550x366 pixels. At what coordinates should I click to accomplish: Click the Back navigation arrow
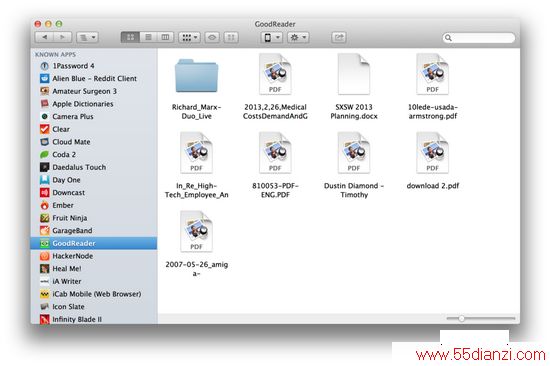[x=45, y=37]
